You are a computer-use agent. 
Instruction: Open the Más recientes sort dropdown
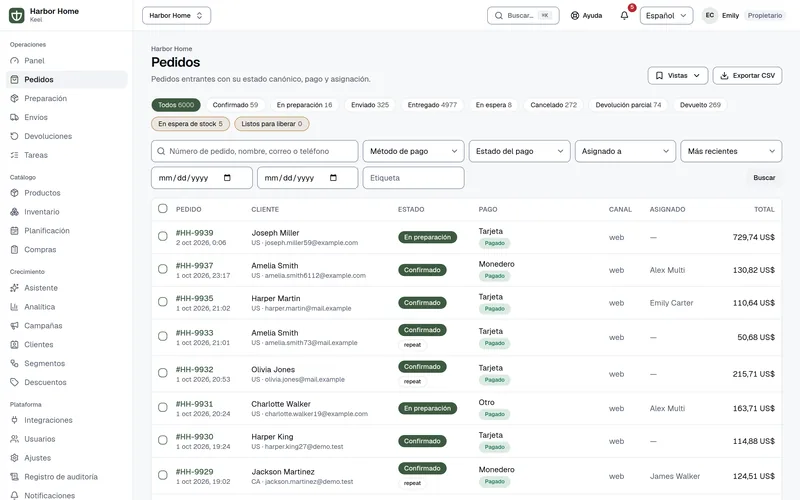731,151
